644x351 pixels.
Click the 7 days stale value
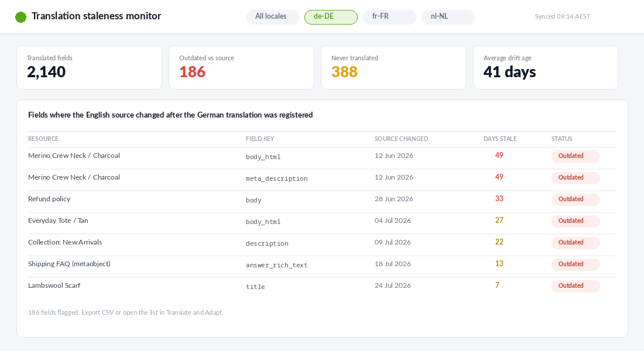tap(498, 285)
